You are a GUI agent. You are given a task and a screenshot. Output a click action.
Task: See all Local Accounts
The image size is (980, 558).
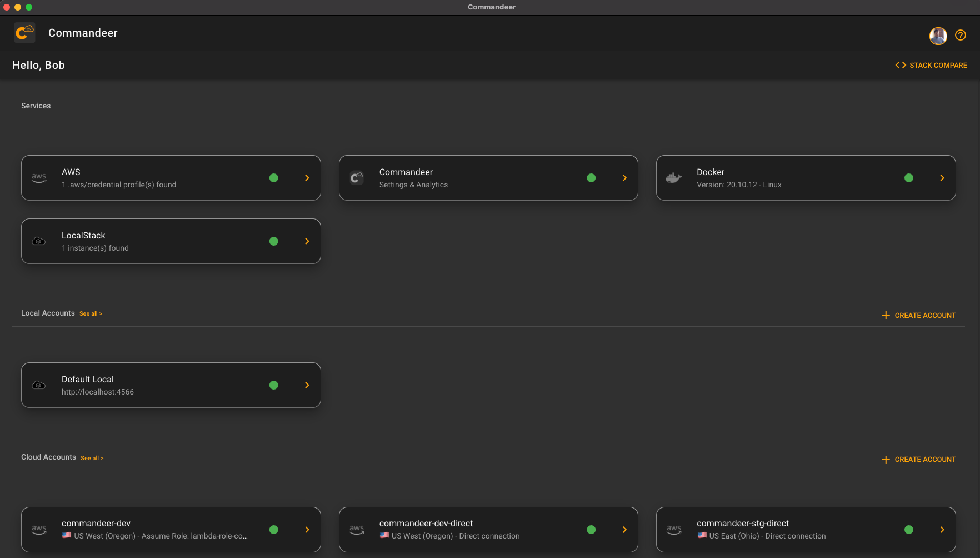[x=91, y=314]
